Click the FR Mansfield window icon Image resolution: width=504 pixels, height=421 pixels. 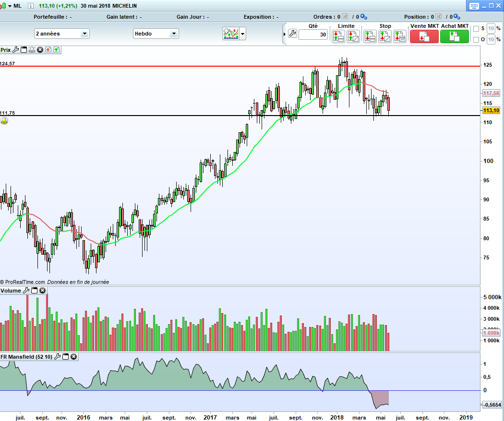[66, 357]
